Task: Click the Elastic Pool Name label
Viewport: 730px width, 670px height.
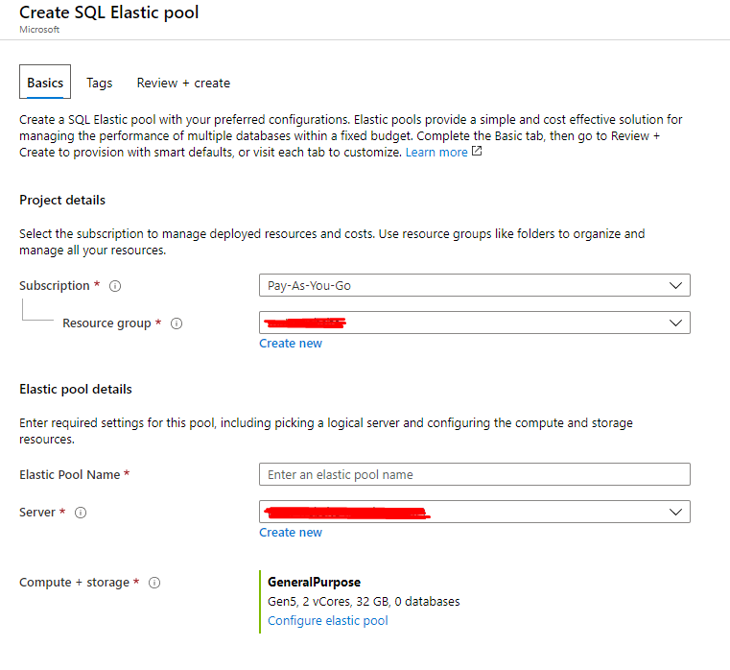Action: [x=69, y=475]
